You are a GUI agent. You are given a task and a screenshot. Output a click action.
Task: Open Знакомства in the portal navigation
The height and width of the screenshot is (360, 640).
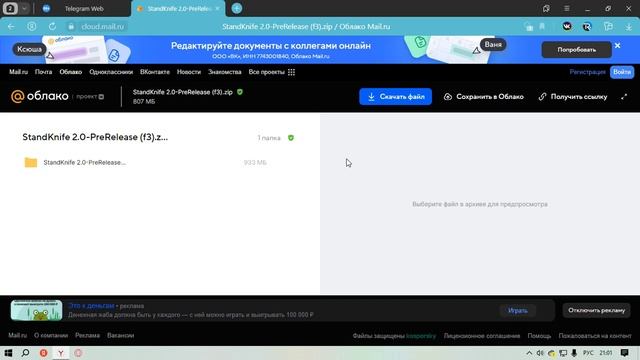click(x=224, y=72)
